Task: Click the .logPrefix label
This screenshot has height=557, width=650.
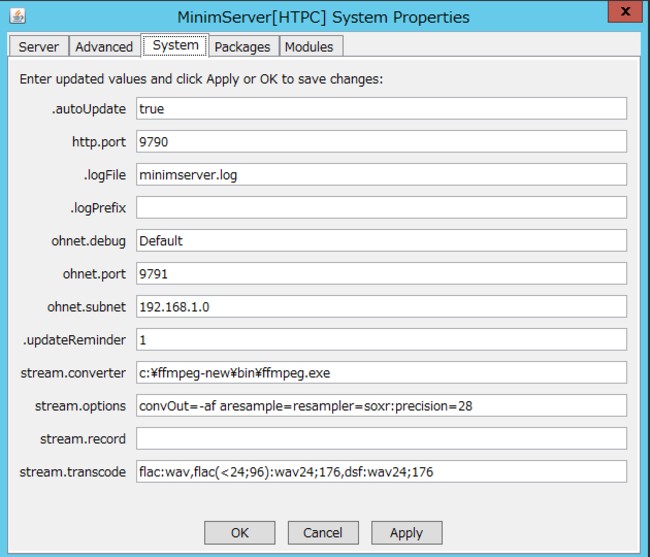Action: [98, 208]
